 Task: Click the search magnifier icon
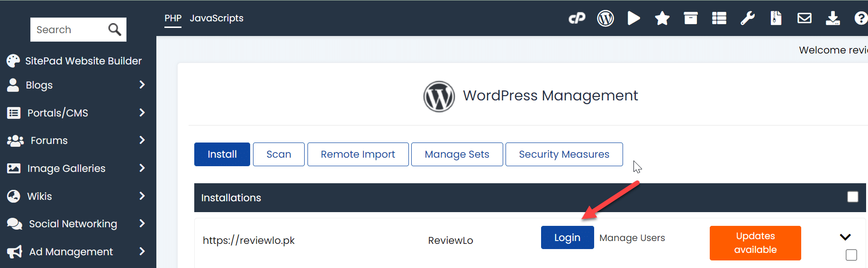115,29
